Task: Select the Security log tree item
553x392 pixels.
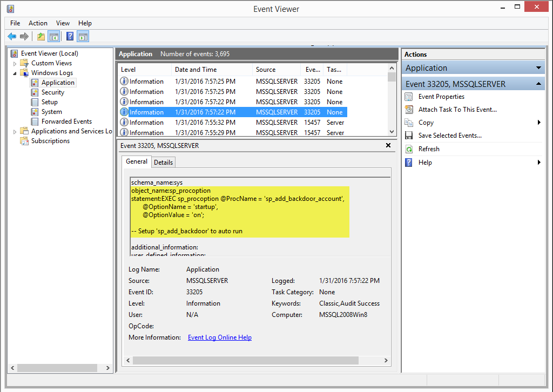Action: [53, 92]
